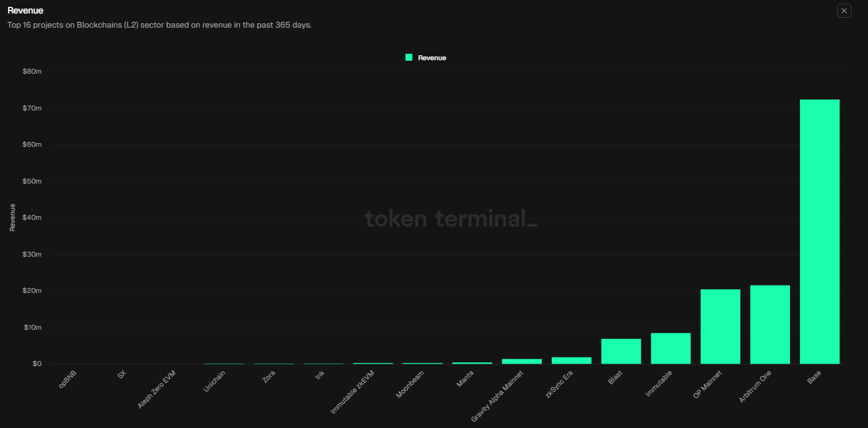
Task: Close the Revenue chart panel
Action: (844, 10)
